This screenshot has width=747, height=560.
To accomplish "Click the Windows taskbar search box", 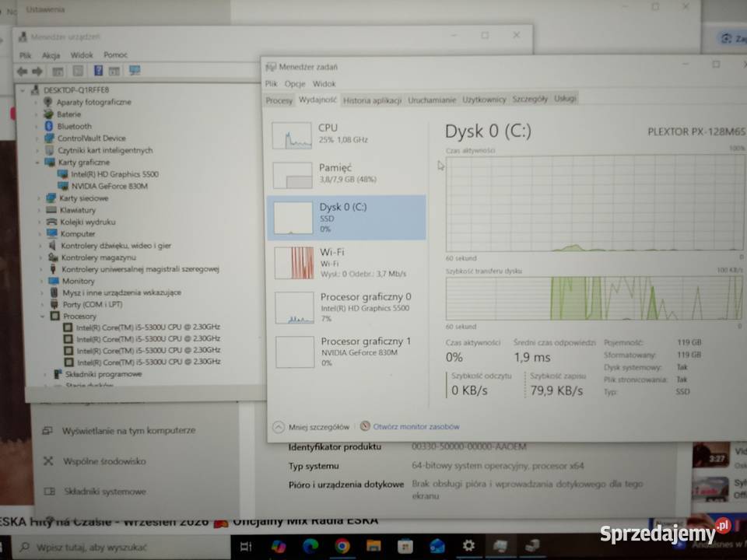I will click(x=121, y=547).
